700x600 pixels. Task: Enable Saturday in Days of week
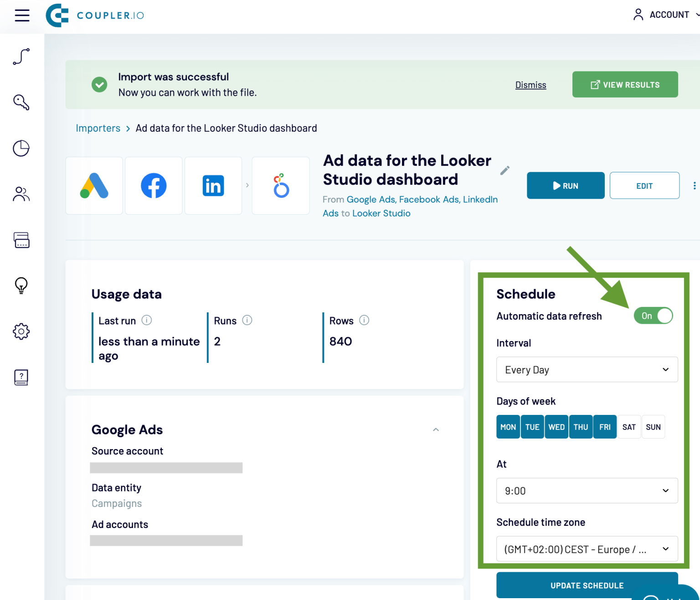click(x=629, y=427)
